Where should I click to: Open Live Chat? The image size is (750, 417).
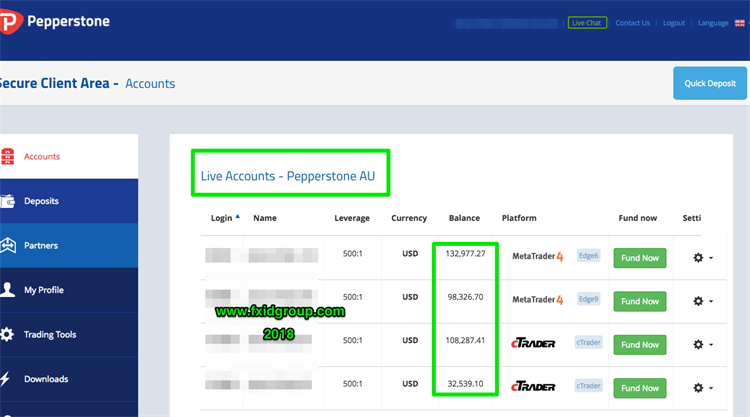[587, 22]
